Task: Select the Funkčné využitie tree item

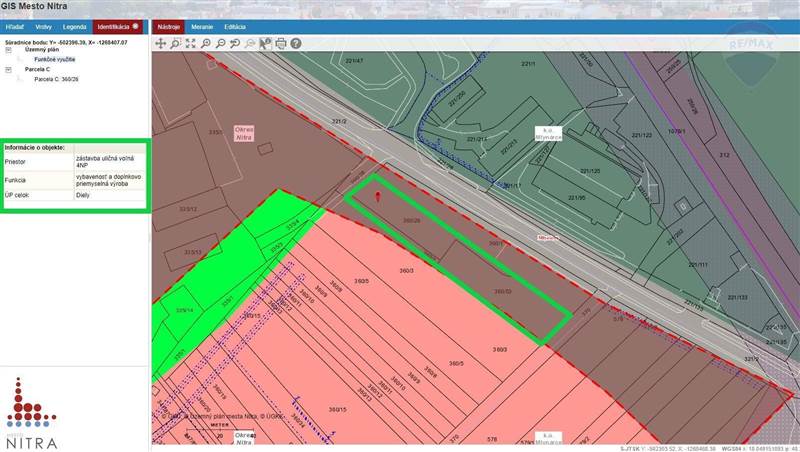Action: point(55,60)
